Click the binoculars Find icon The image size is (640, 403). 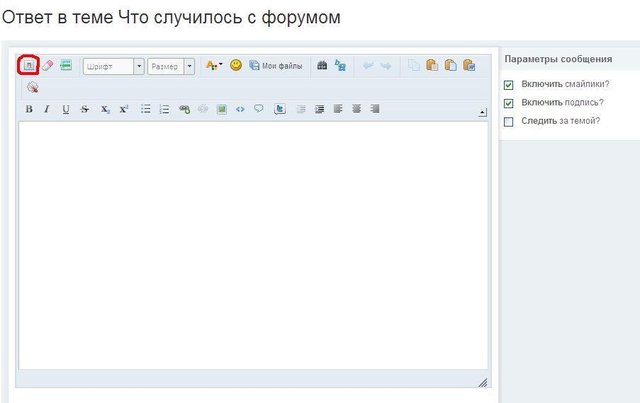322,65
